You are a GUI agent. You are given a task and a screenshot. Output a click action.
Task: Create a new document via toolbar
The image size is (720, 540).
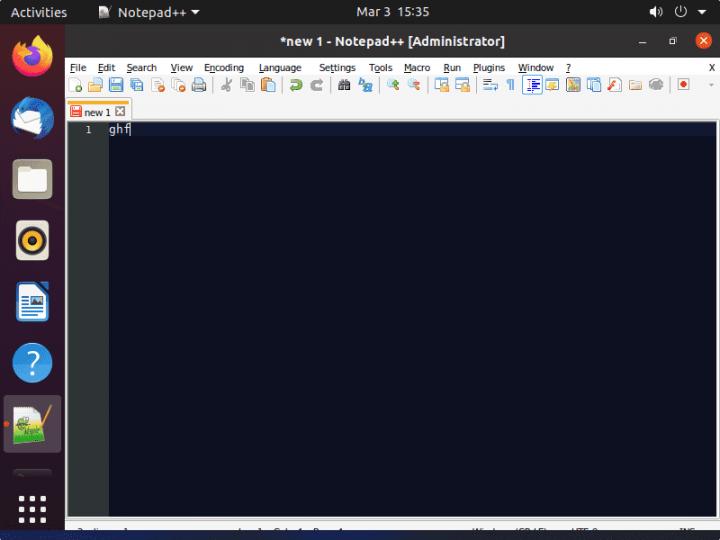click(76, 85)
